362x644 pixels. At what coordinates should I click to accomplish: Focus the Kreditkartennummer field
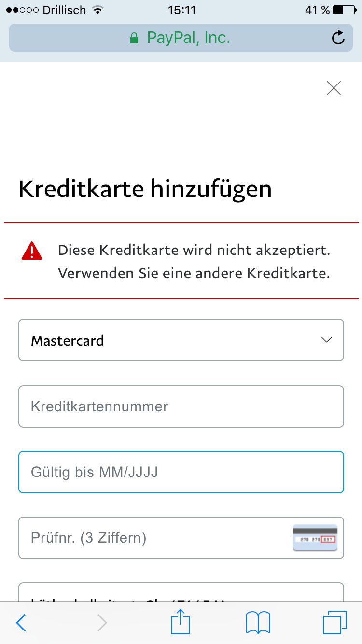(181, 406)
